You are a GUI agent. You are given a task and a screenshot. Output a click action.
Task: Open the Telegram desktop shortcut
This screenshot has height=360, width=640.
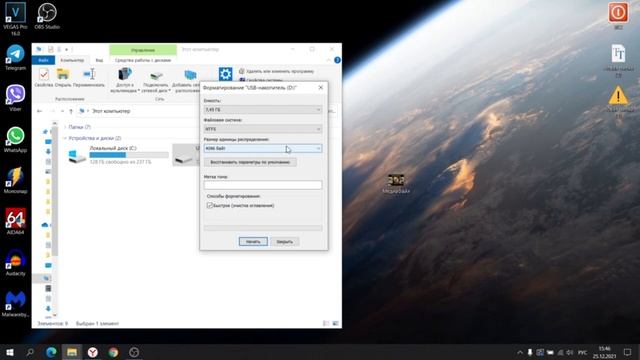[15, 57]
